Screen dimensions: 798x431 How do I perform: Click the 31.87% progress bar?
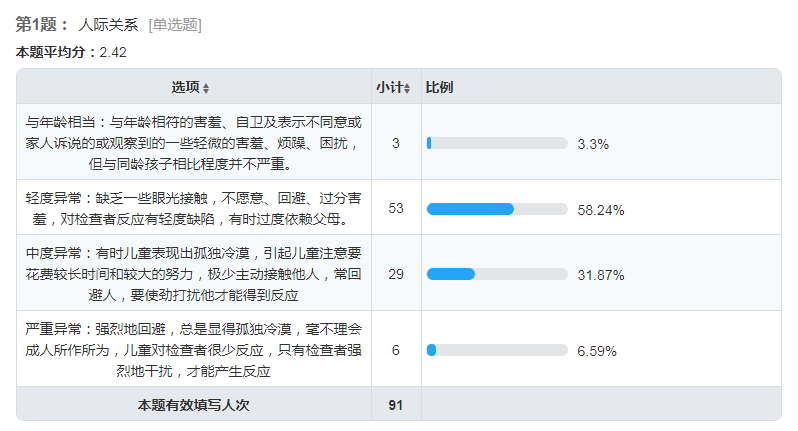point(497,275)
